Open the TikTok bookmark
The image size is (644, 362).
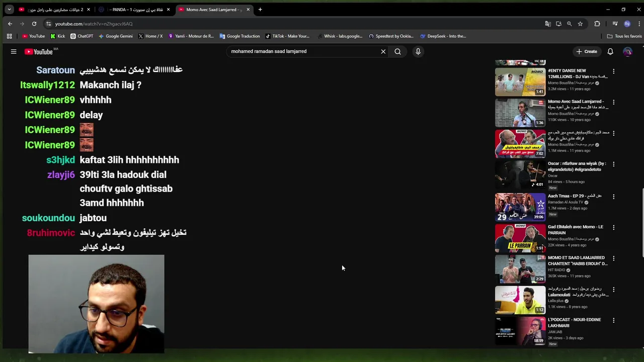pos(287,36)
